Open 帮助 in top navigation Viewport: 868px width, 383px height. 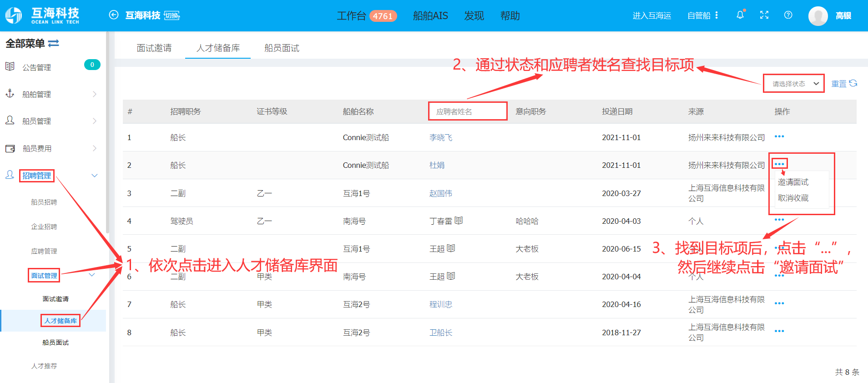(x=510, y=16)
